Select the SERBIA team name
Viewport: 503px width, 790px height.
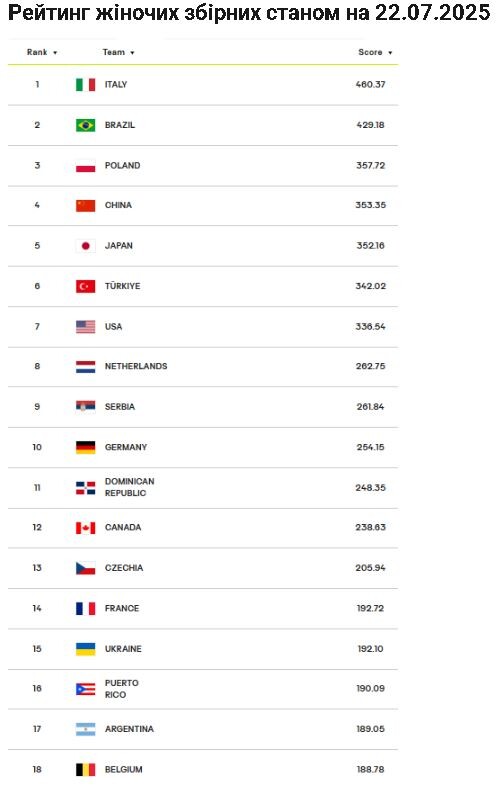pos(120,407)
